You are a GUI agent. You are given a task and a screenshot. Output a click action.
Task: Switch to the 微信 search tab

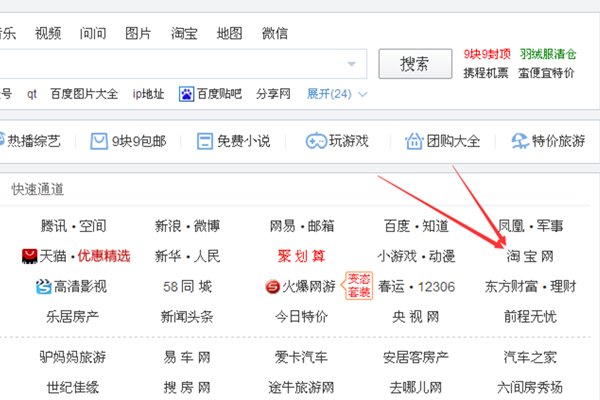275,33
